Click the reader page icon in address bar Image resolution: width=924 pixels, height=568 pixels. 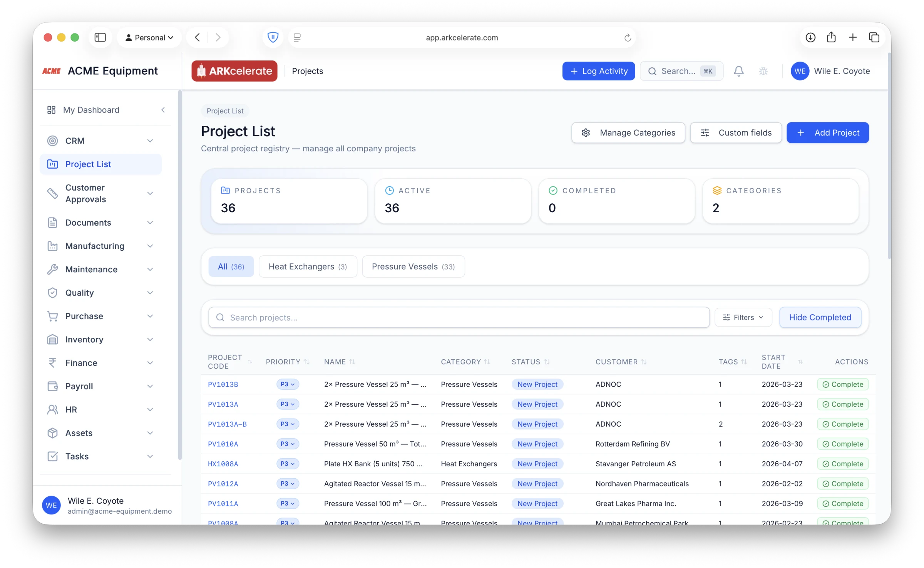coord(297,37)
